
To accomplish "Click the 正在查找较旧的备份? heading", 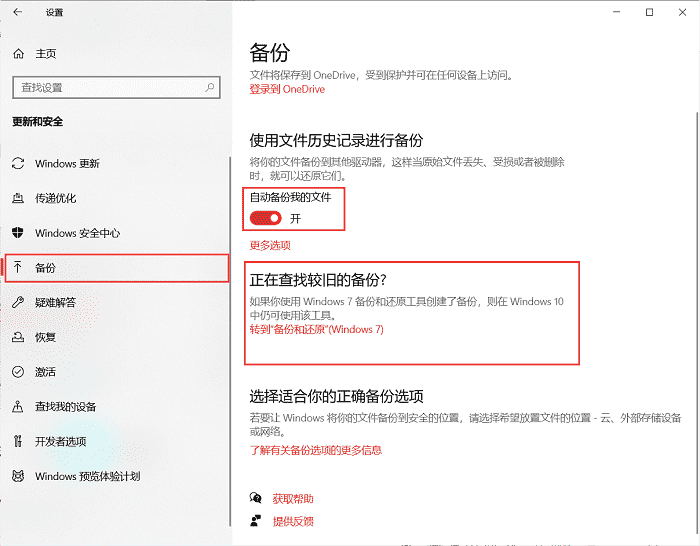I will pos(318,280).
